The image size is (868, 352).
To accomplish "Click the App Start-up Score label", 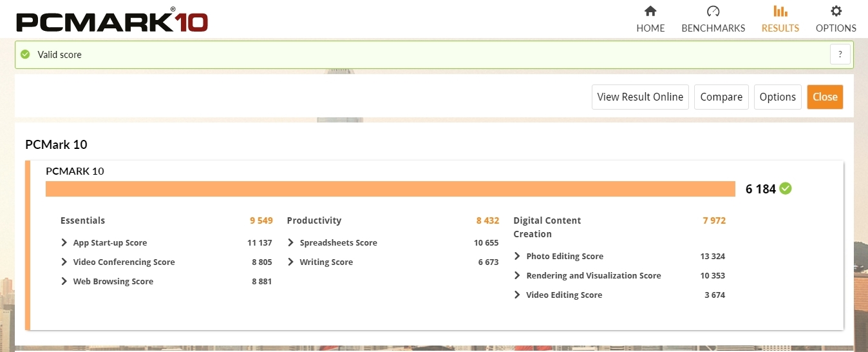I will point(110,243).
